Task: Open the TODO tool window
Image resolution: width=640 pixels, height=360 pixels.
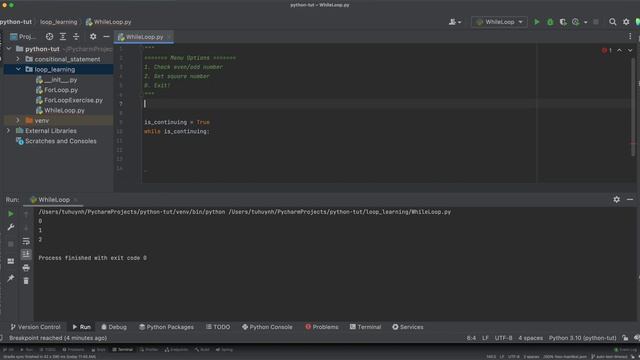Action: coord(218,327)
